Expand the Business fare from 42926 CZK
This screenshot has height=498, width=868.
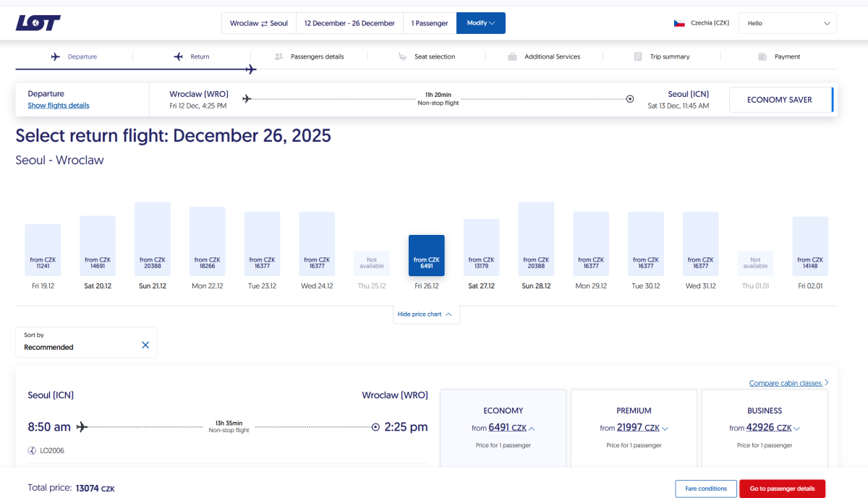765,428
